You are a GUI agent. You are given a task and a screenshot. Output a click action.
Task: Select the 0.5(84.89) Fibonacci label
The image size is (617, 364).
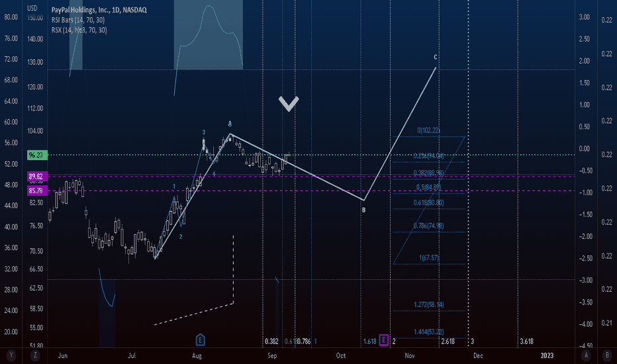[x=428, y=187]
